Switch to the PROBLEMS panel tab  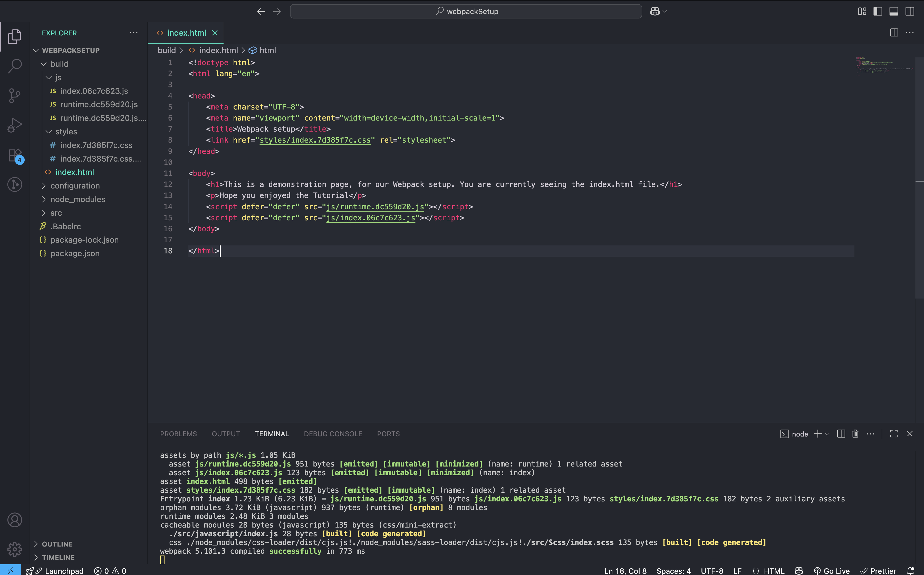178,434
